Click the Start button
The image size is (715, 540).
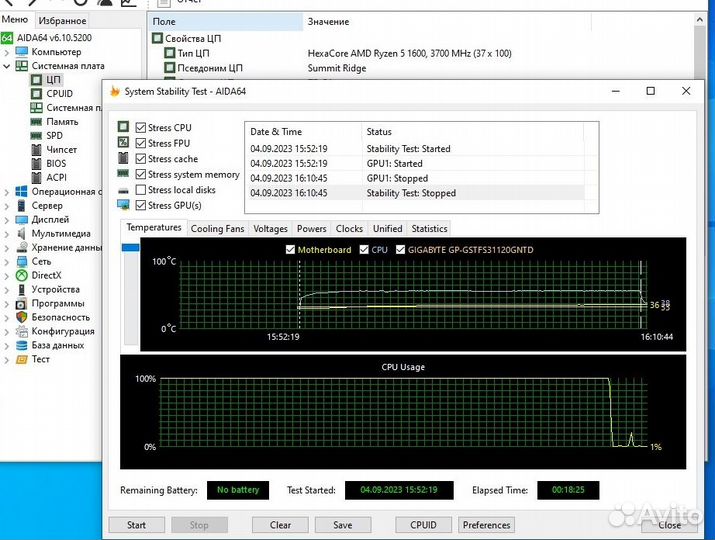(x=136, y=525)
